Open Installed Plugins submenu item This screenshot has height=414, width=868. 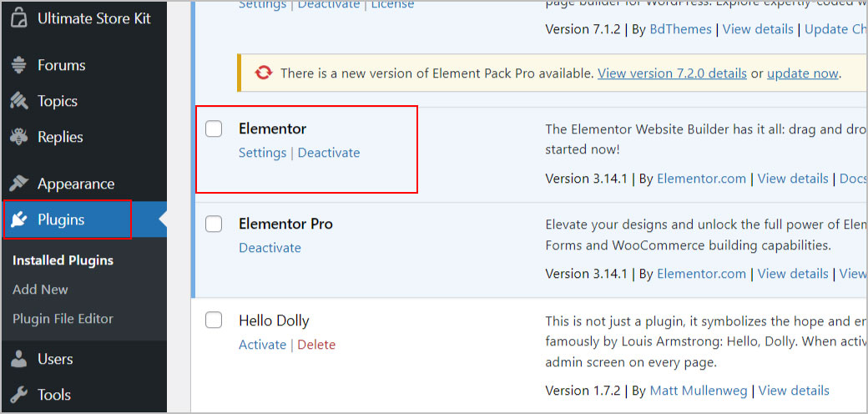coord(63,260)
